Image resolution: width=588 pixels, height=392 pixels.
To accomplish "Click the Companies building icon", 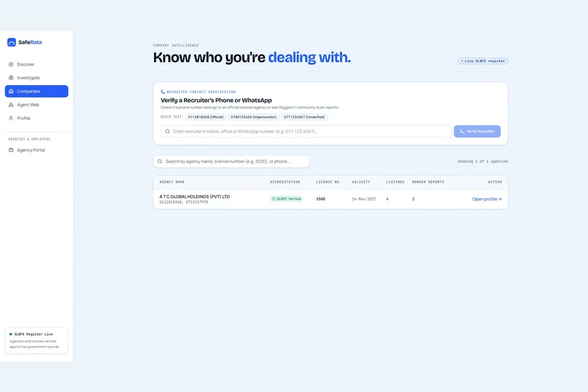I will pyautogui.click(x=11, y=91).
